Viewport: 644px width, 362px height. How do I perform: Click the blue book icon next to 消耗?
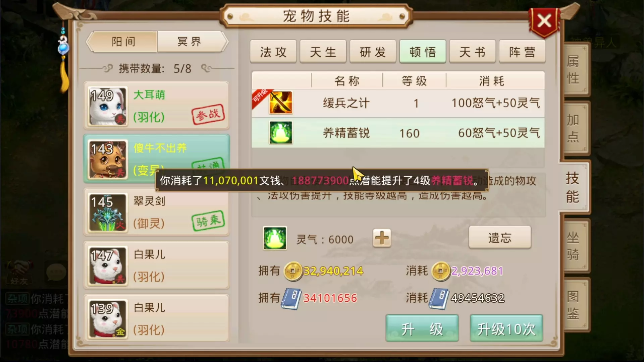[439, 298]
